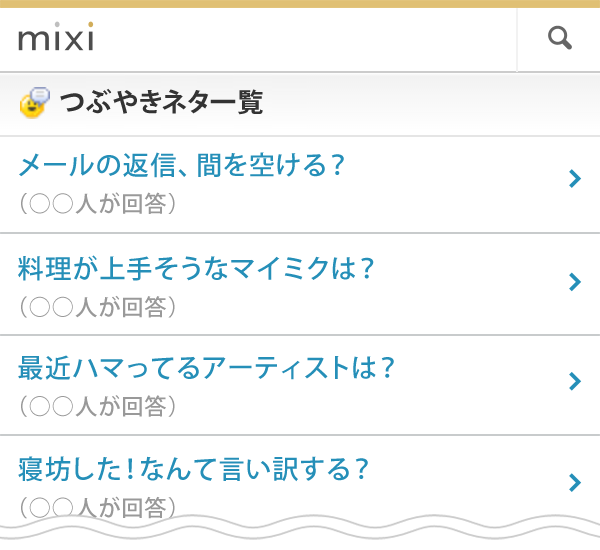
Task: Open search with the magnifier icon
Action: (559, 38)
